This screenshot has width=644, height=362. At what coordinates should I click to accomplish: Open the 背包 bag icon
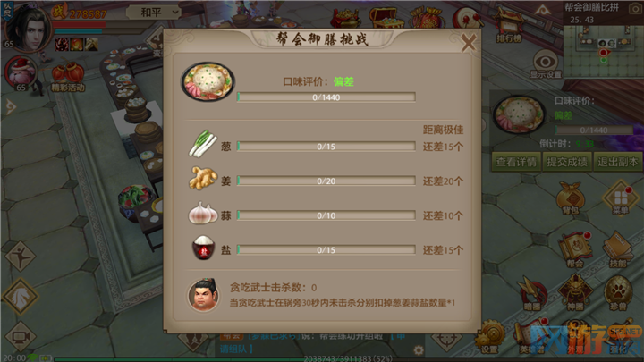click(571, 198)
